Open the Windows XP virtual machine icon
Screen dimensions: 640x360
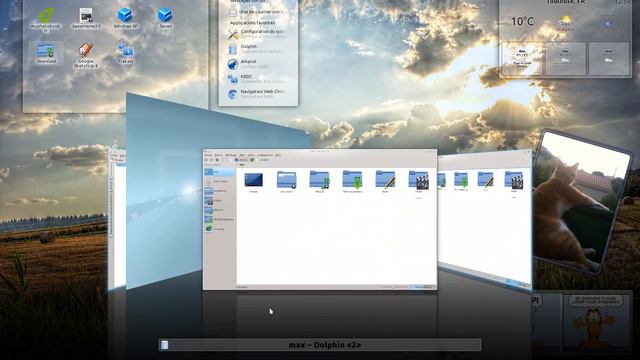pos(125,18)
